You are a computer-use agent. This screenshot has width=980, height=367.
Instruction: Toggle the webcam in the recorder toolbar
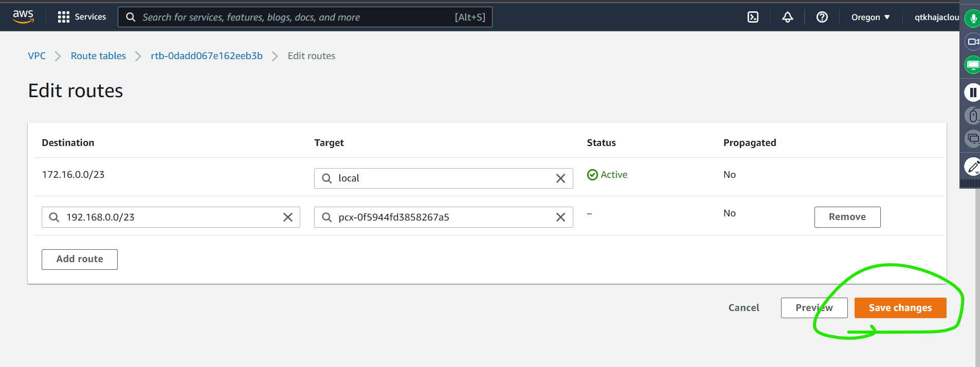pyautogui.click(x=973, y=42)
